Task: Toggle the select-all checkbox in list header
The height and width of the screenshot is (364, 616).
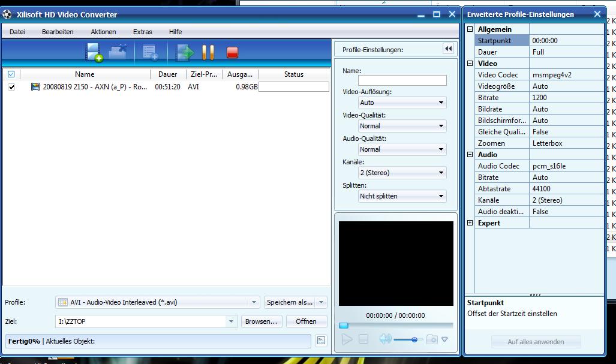Action: pyautogui.click(x=11, y=74)
